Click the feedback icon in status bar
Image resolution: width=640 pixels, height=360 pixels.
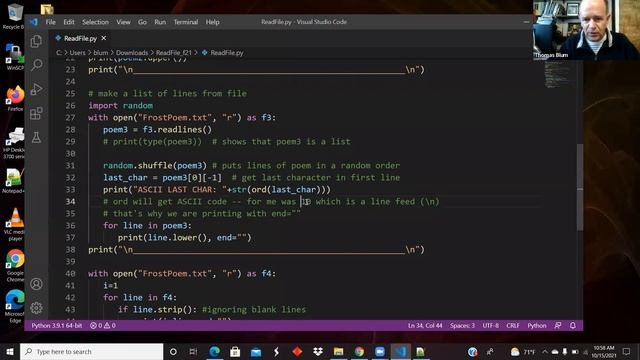pyautogui.click(x=558, y=326)
